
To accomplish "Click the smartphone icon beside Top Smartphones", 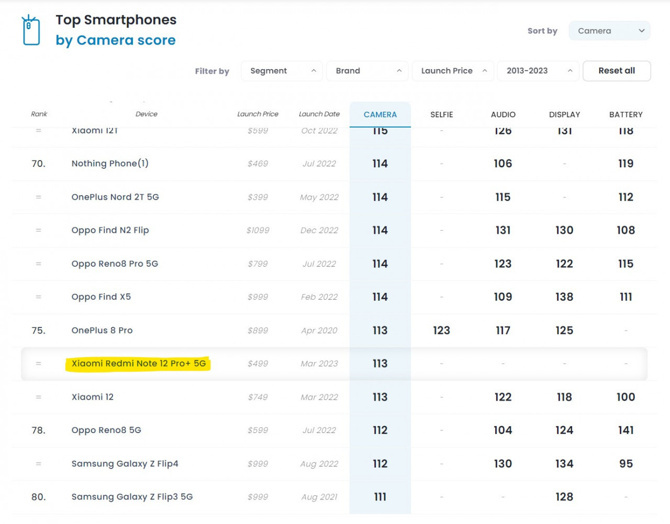I will tap(31, 30).
